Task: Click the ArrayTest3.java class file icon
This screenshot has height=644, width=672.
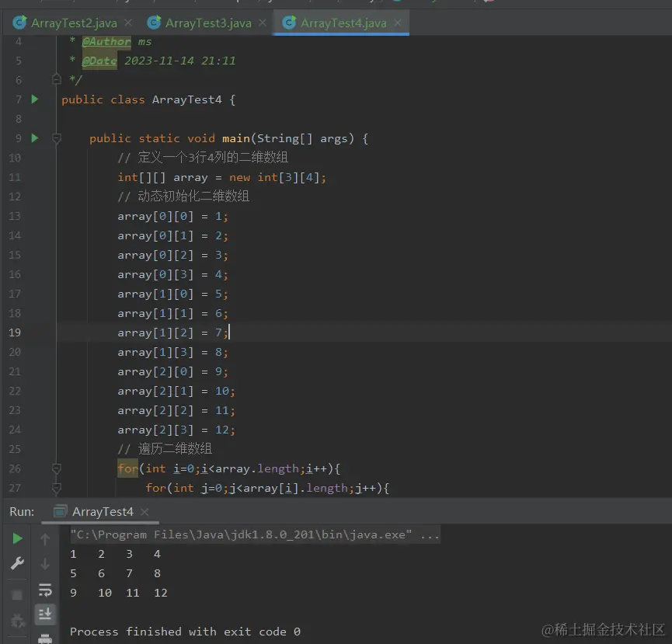Action: pyautogui.click(x=154, y=23)
